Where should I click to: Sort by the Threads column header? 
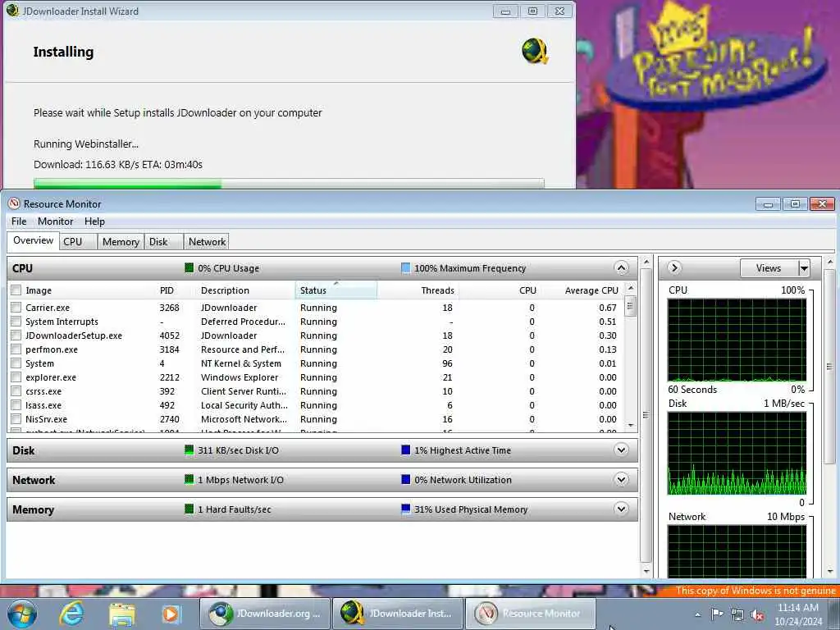tap(418, 290)
